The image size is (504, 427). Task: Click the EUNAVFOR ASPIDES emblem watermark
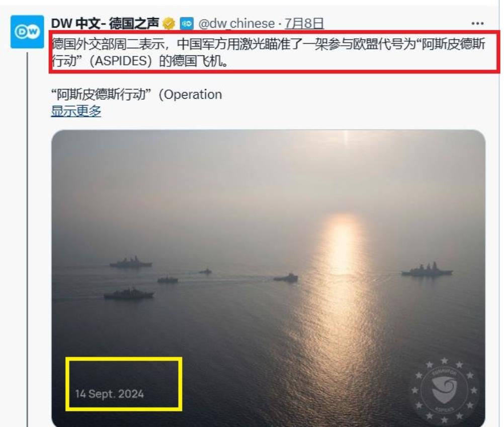(x=444, y=390)
